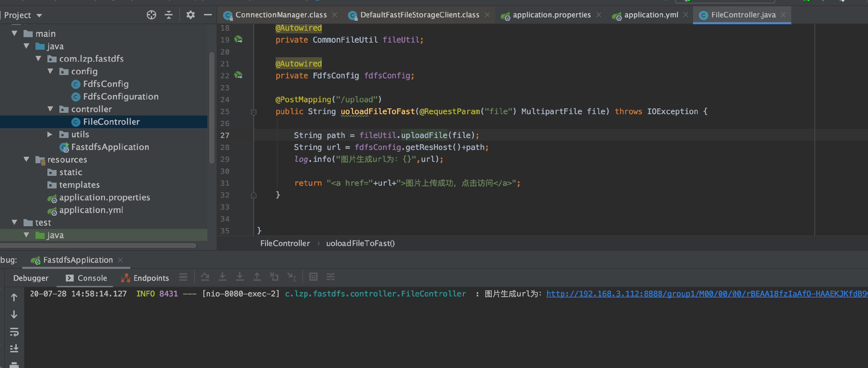Collapse the config folder

click(x=50, y=71)
